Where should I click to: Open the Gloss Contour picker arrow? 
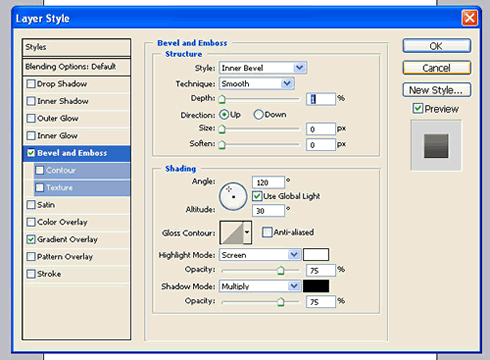247,232
